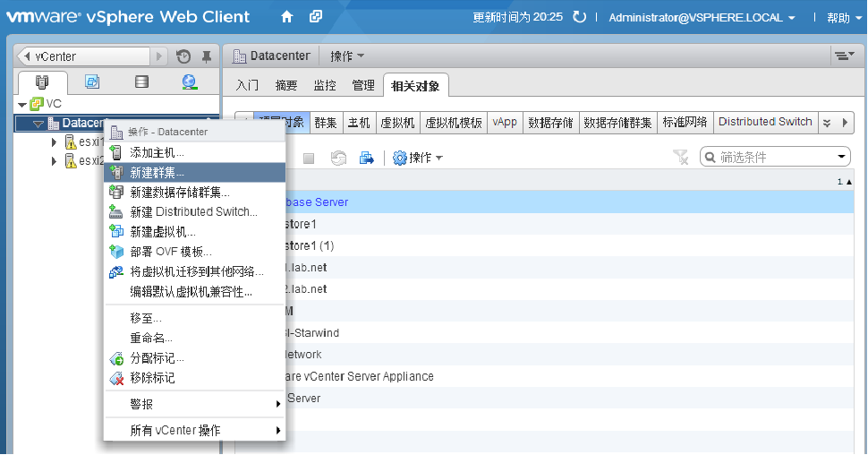Click the filter funnel icon
Image resolution: width=868 pixels, height=455 pixels.
tap(681, 158)
